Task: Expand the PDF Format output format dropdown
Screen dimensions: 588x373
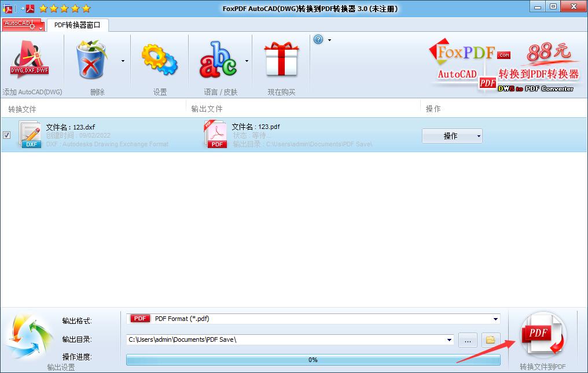Action: pyautogui.click(x=495, y=318)
